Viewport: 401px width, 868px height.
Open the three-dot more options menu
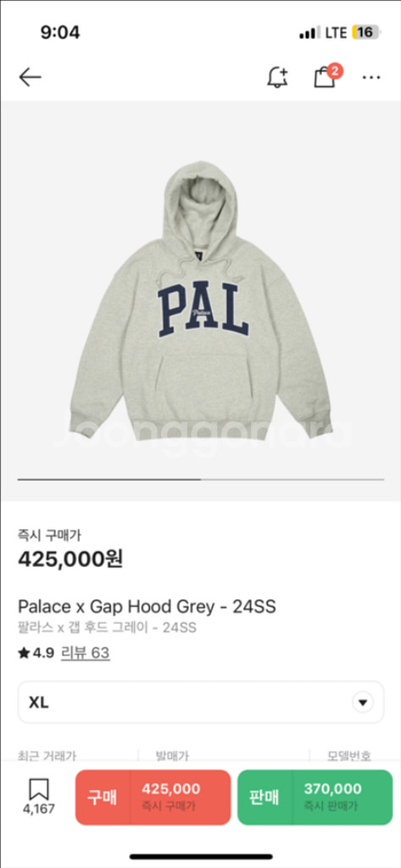click(371, 77)
